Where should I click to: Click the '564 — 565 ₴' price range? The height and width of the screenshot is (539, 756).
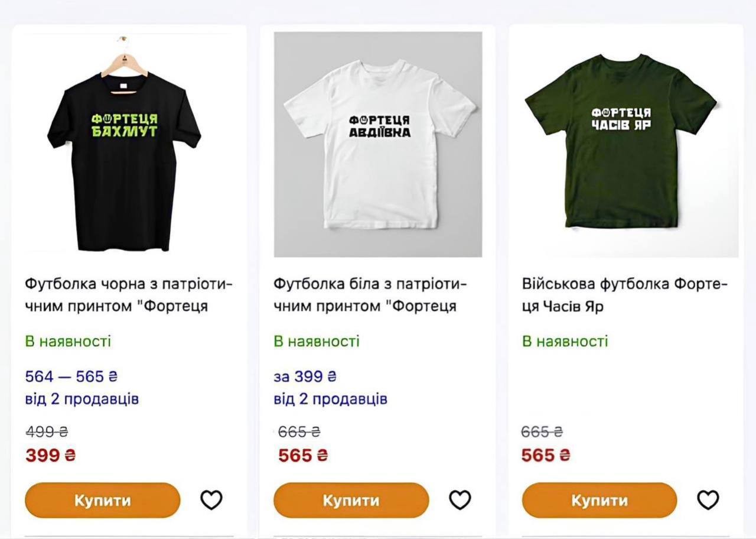71,376
